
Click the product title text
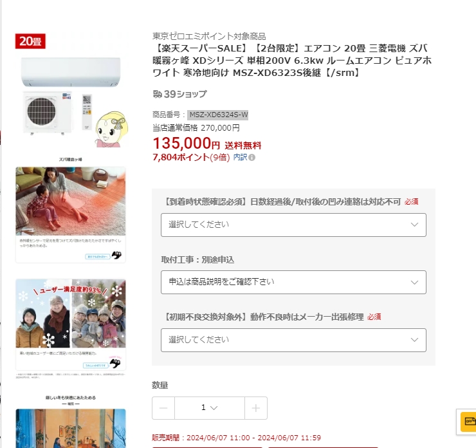(x=292, y=61)
